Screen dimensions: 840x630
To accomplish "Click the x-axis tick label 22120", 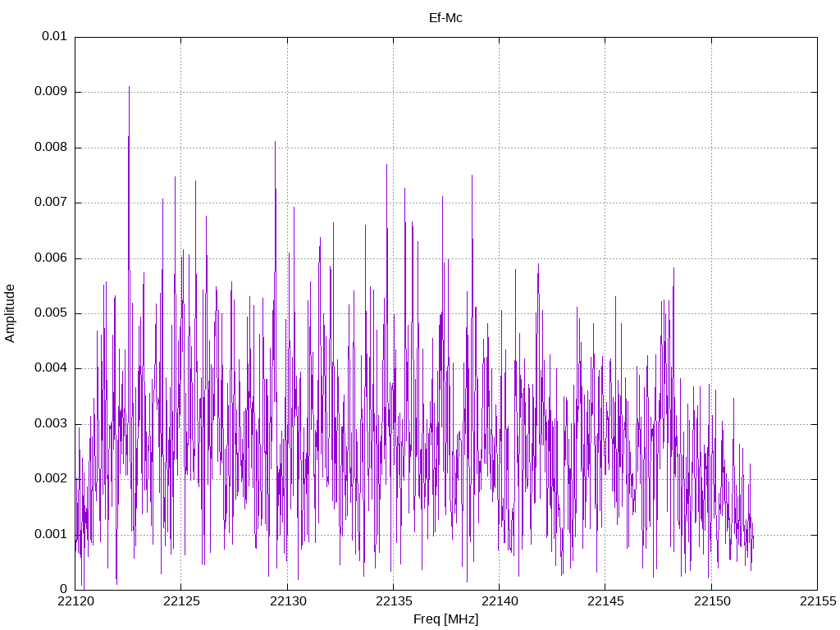I will click(75, 601).
